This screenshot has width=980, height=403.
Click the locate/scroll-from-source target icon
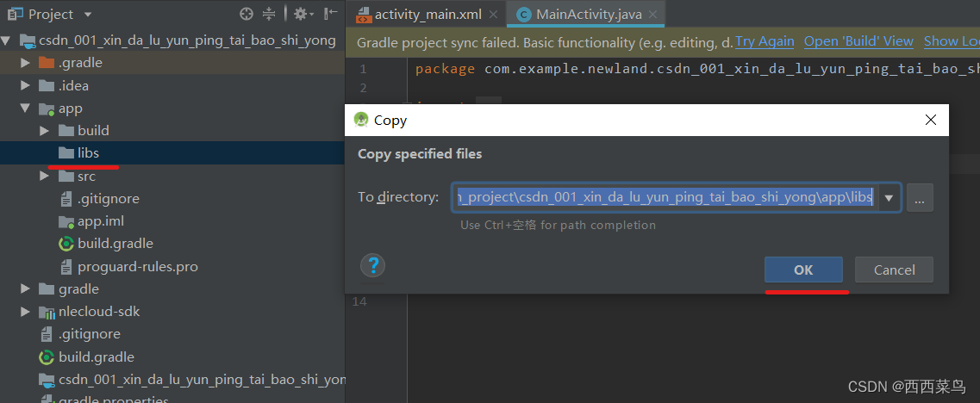click(x=247, y=14)
